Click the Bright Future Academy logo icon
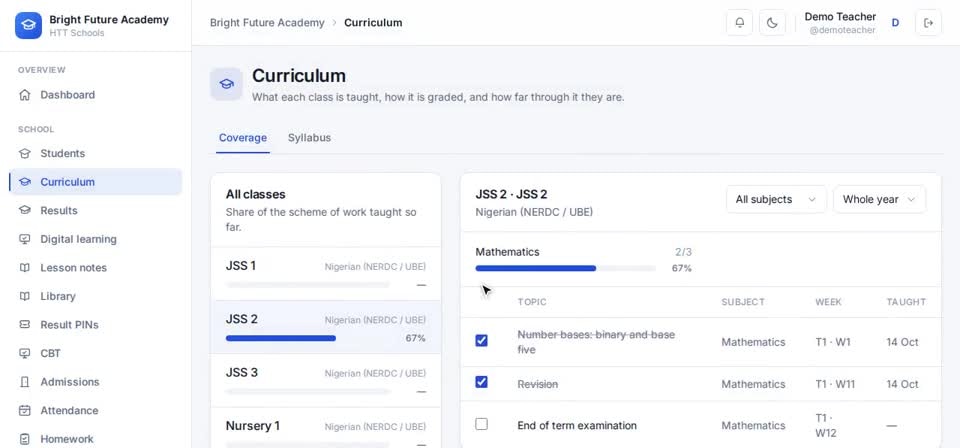Viewport: 960px width, 448px height. (x=28, y=25)
